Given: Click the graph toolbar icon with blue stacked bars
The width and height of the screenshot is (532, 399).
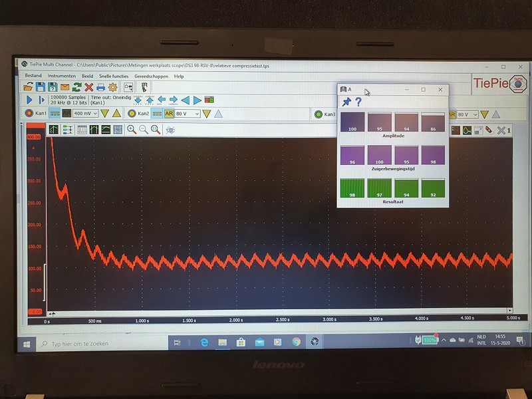Looking at the screenshot, I should (68, 130).
